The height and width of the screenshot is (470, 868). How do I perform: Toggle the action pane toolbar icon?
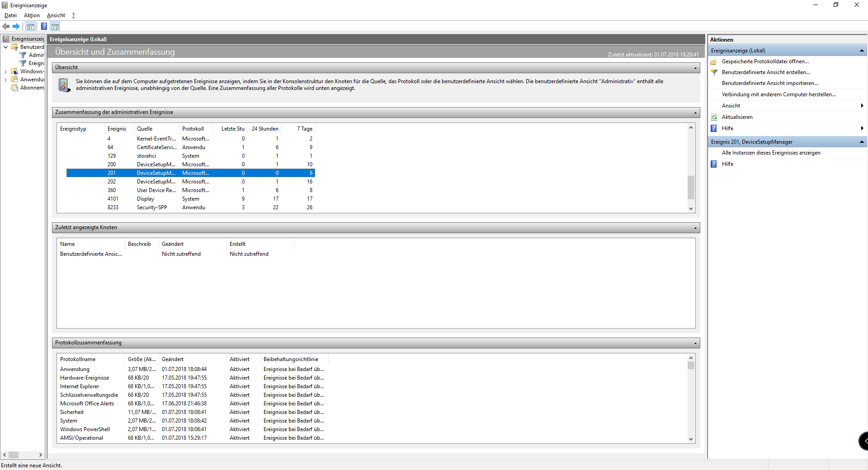tap(55, 26)
